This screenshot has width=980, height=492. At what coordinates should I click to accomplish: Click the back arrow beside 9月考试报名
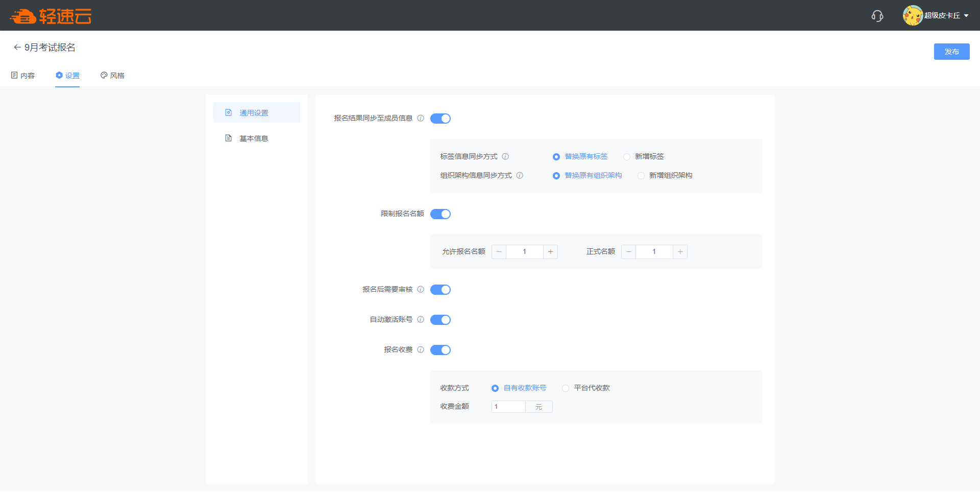(x=17, y=48)
